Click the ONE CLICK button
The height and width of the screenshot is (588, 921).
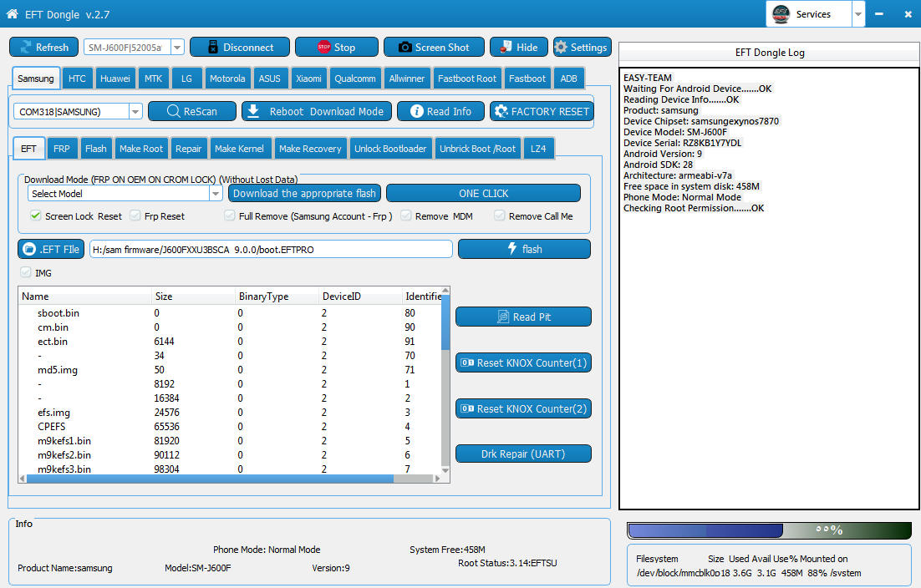483,193
